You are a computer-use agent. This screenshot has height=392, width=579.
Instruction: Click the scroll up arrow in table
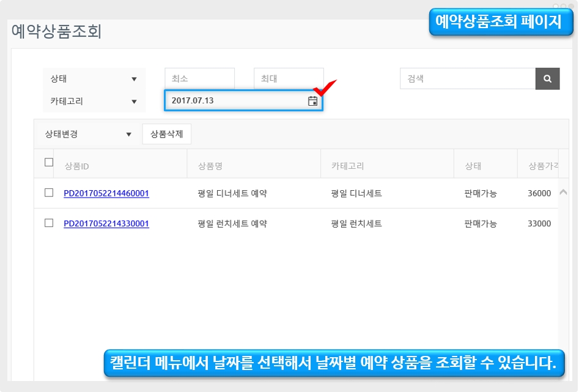click(563, 192)
